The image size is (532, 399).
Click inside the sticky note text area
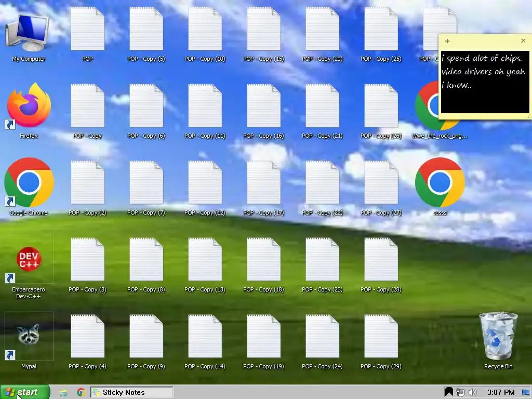485,82
